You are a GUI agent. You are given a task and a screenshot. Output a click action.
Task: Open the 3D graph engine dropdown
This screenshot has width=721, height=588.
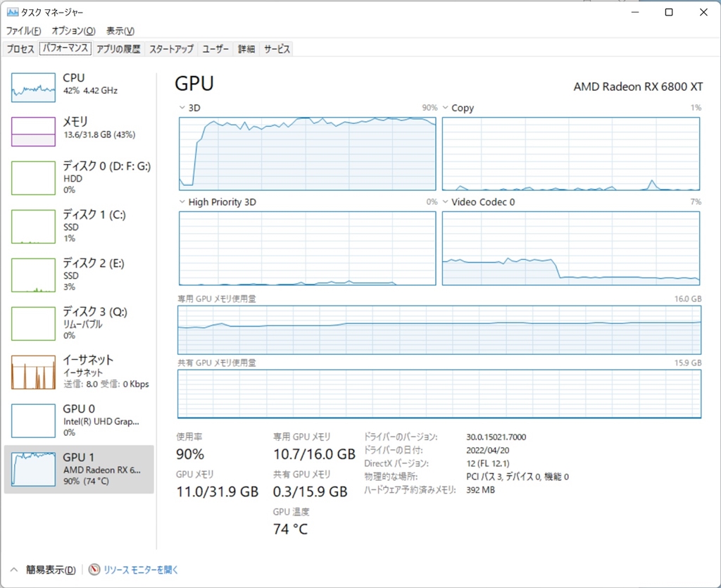point(182,108)
